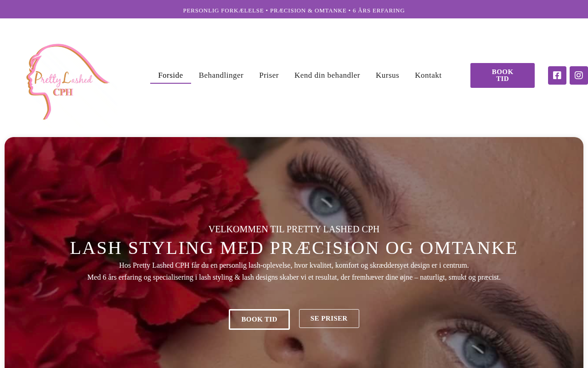The width and height of the screenshot is (588, 368).
Task: Click the BOOK TID hero button
Action: pos(259,319)
